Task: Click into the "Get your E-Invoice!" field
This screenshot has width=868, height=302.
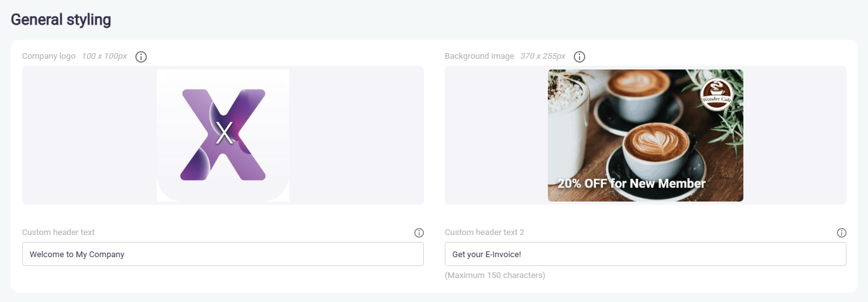Action: coord(645,254)
